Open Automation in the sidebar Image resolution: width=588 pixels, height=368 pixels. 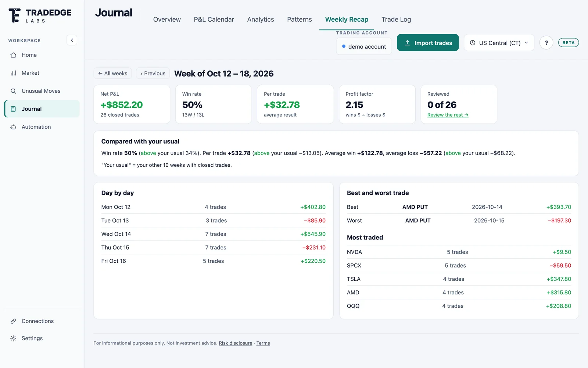(x=42, y=127)
